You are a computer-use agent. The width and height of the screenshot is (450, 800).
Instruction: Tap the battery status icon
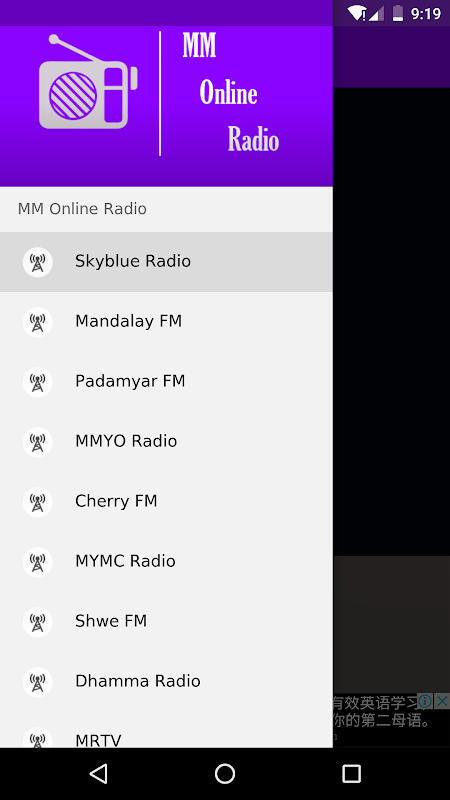coord(397,13)
